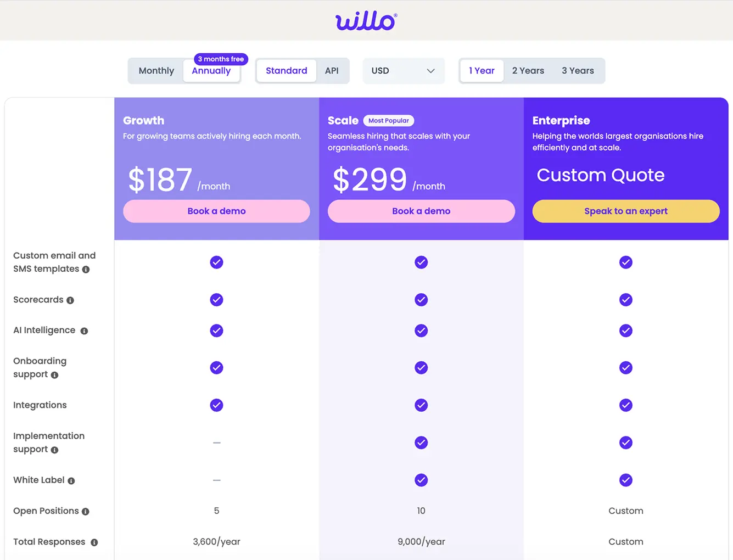Click the Integrations checkmark in the Scale column
Viewport: 733px width, 560px height.
(x=421, y=405)
